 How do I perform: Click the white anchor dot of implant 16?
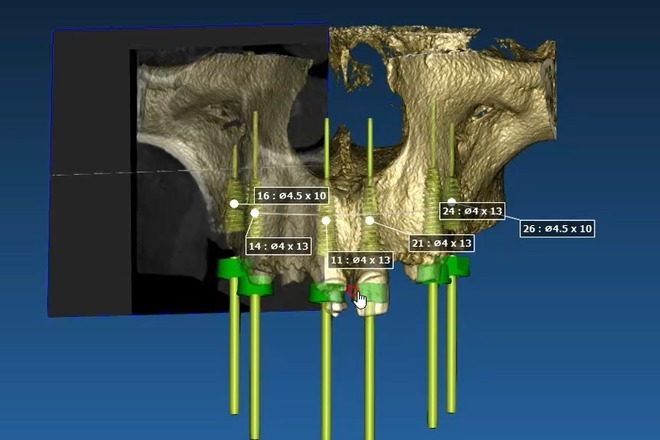click(233, 203)
